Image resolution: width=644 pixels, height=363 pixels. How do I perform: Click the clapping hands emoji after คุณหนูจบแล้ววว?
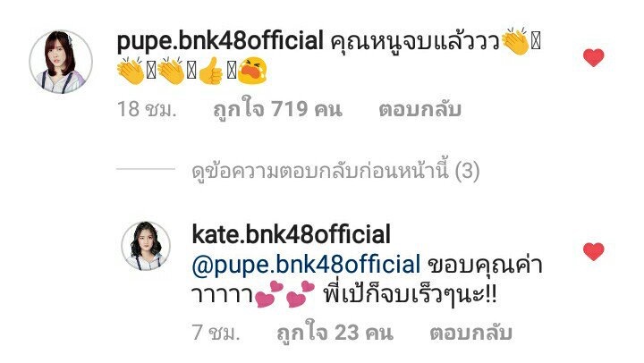click(x=515, y=41)
